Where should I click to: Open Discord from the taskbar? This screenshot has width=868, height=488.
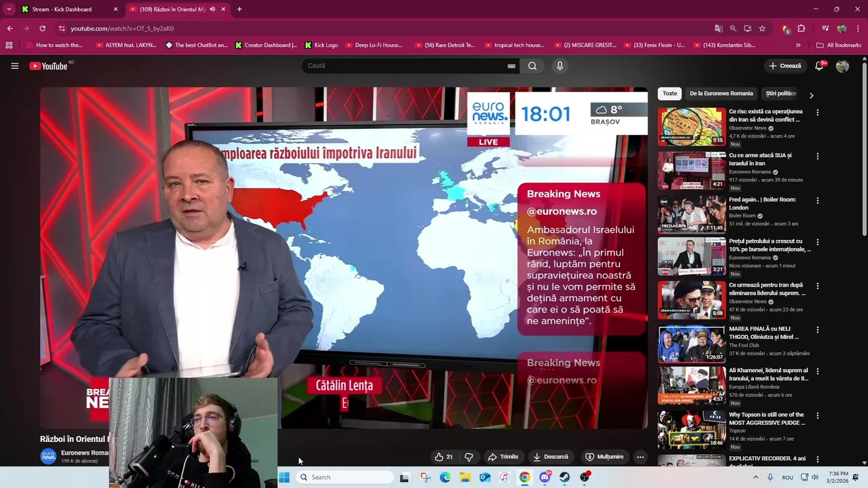545,477
